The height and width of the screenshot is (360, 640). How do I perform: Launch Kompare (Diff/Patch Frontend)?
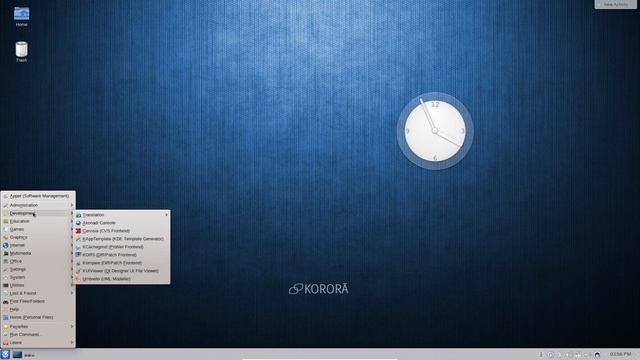(x=122, y=263)
